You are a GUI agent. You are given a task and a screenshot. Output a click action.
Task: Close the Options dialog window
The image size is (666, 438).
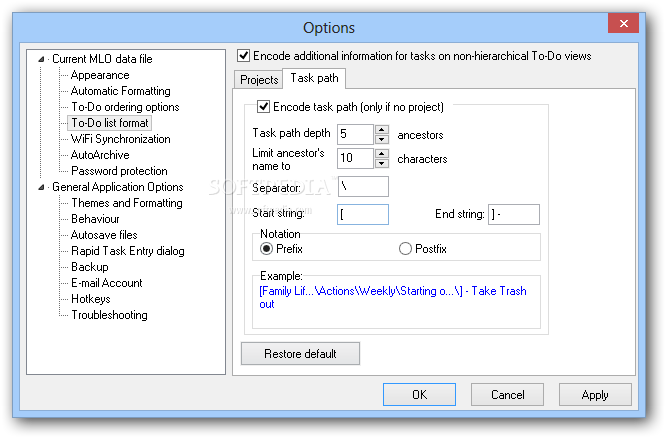coord(623,23)
